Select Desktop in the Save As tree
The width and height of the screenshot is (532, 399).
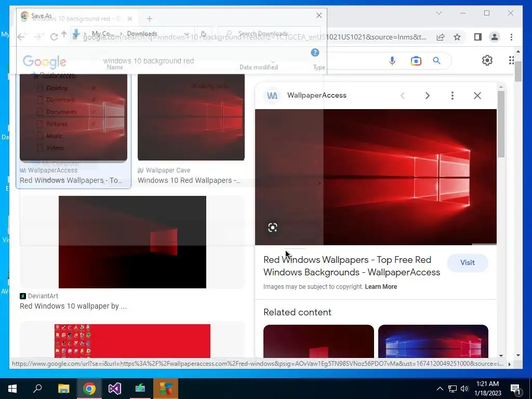click(57, 88)
